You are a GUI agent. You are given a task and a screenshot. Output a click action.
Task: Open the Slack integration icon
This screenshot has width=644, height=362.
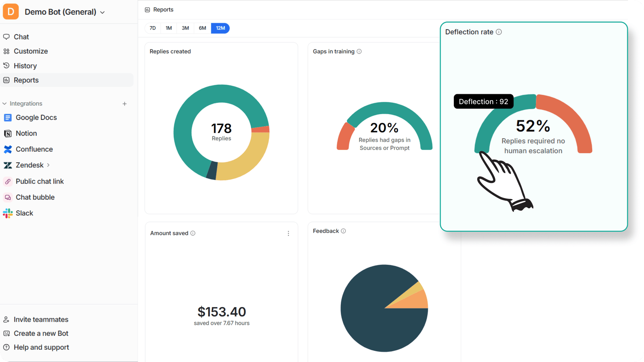coord(8,213)
